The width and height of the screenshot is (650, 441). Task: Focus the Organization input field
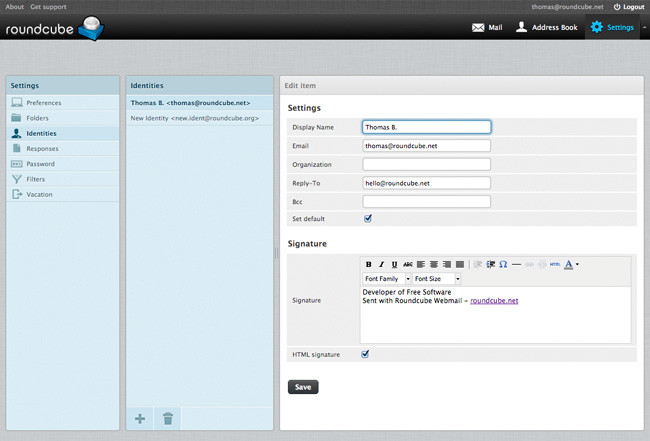pyautogui.click(x=427, y=164)
